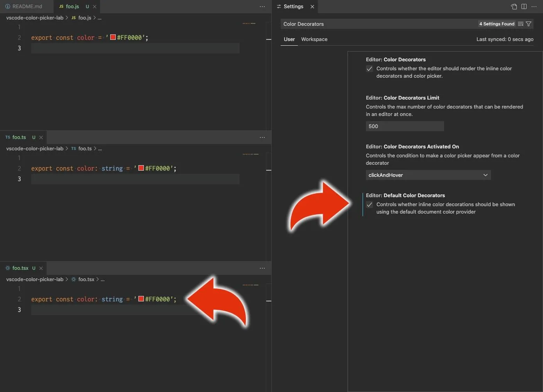Expand vscode-color-picker-lab breadcrumb in foo.ts editor
543x392 pixels.
tap(35, 149)
